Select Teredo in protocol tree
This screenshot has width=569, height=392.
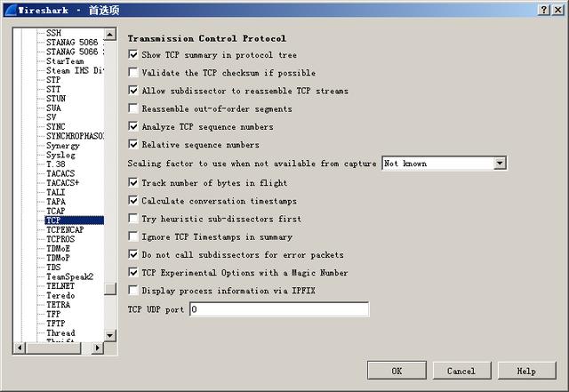coord(60,295)
